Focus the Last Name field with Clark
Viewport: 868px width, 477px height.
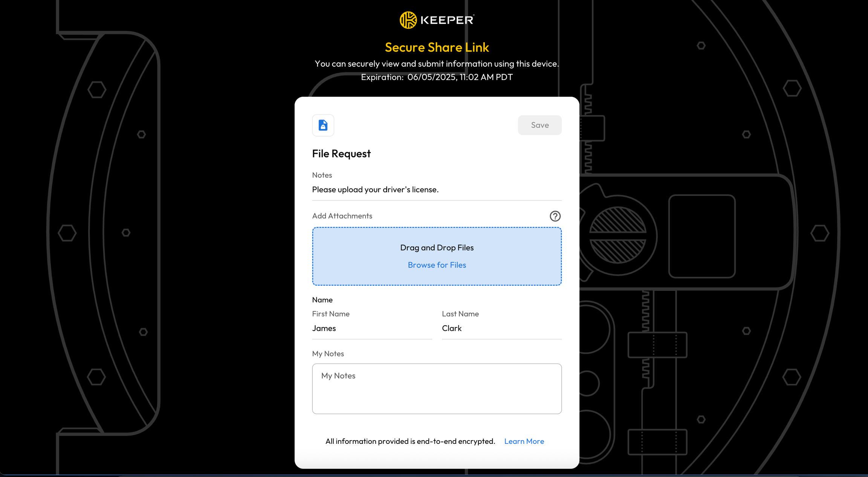501,328
